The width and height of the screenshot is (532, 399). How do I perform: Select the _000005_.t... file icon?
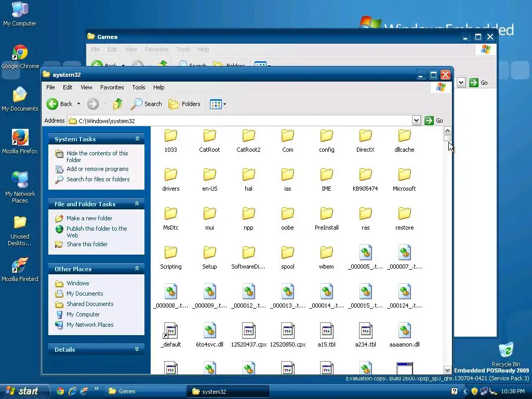click(x=365, y=252)
